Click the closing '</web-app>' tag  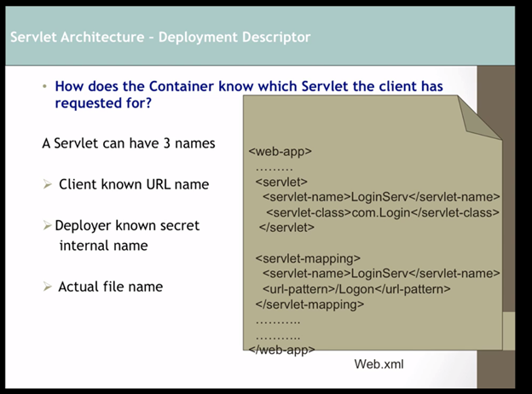[281, 350]
